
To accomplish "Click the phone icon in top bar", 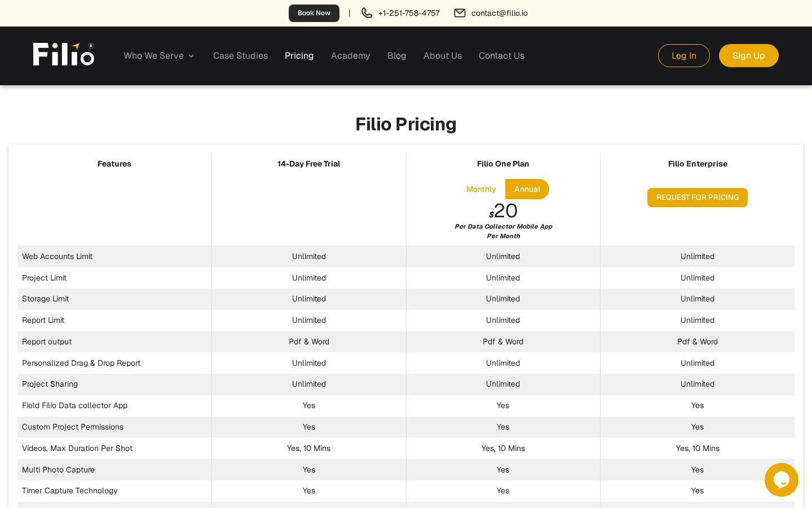I will (367, 13).
